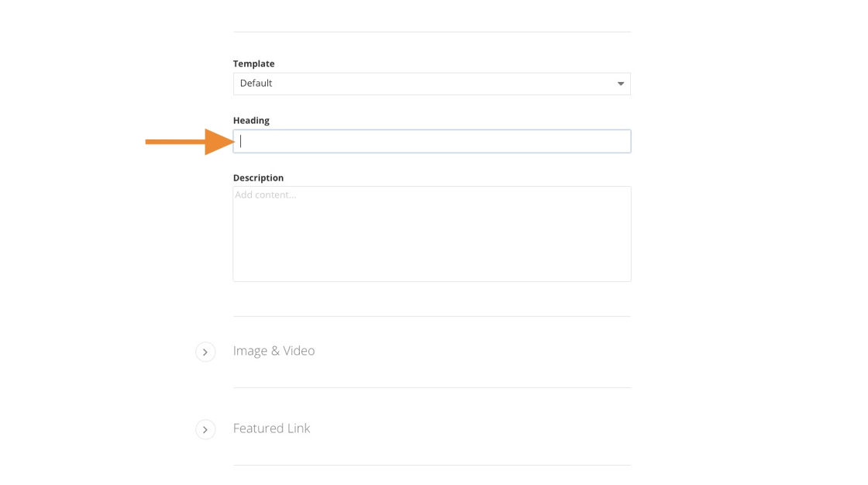Focus the Heading text input
Screen dimensions: 868x485
tap(432, 141)
